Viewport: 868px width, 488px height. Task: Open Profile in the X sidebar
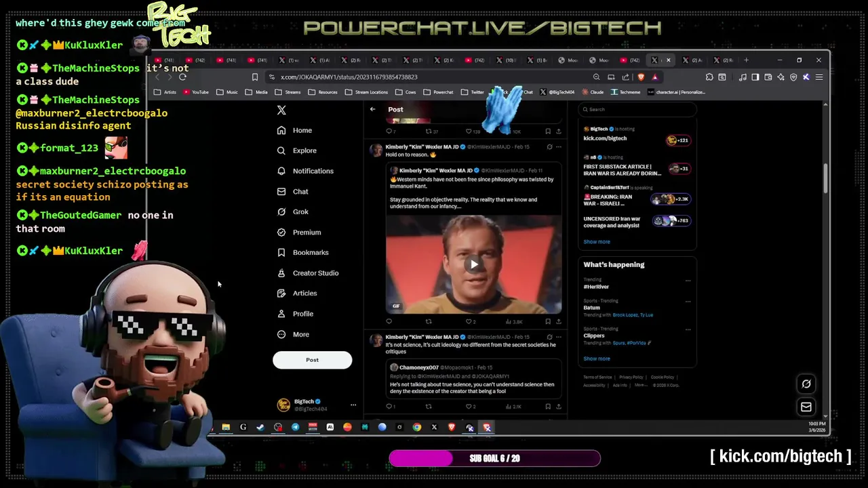click(x=295, y=314)
